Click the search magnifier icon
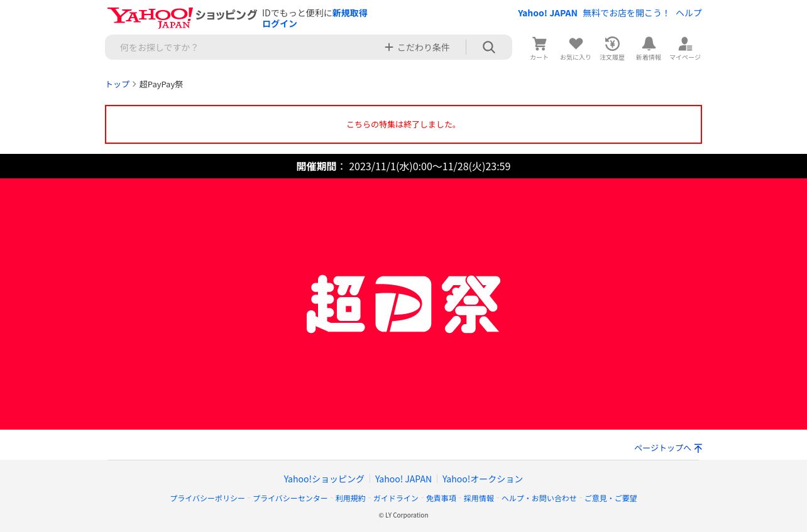The height and width of the screenshot is (532, 807). click(489, 47)
